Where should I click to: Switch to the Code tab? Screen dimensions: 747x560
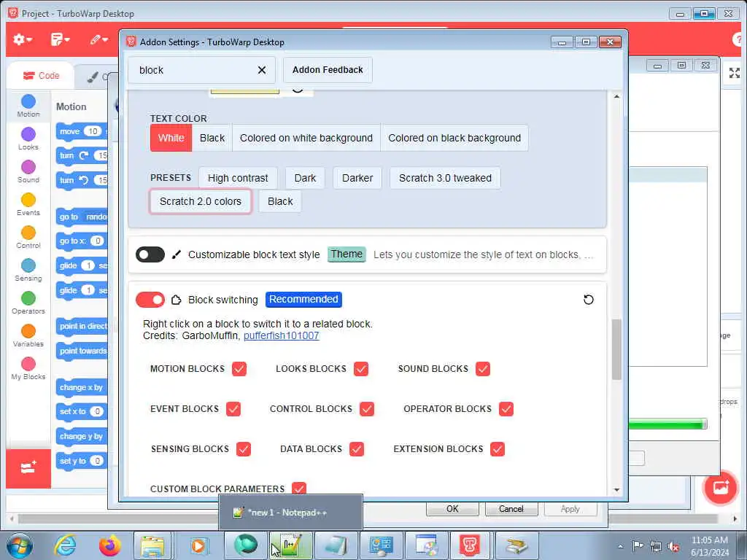(42, 76)
